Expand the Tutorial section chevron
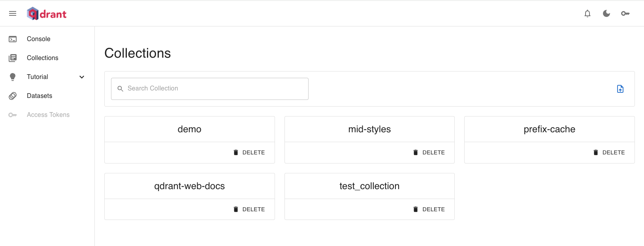This screenshot has height=246, width=644. coord(82,77)
